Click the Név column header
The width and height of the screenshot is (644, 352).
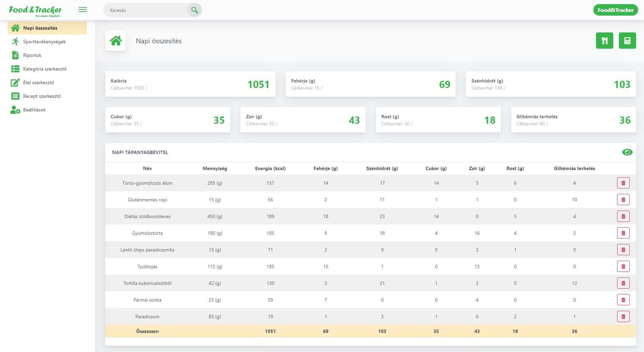(147, 168)
